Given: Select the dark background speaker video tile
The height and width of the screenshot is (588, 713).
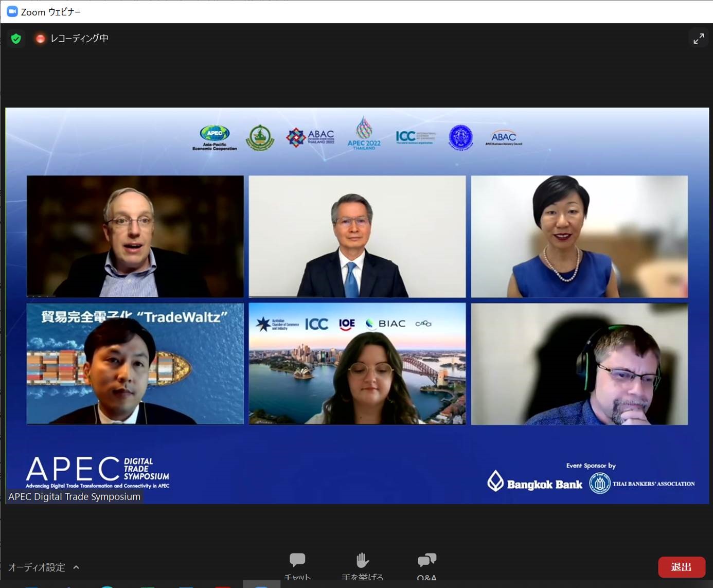Looking at the screenshot, I should point(135,236).
